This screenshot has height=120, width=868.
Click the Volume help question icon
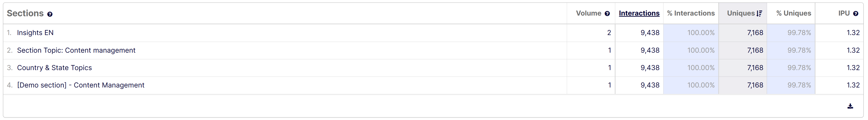607,14
